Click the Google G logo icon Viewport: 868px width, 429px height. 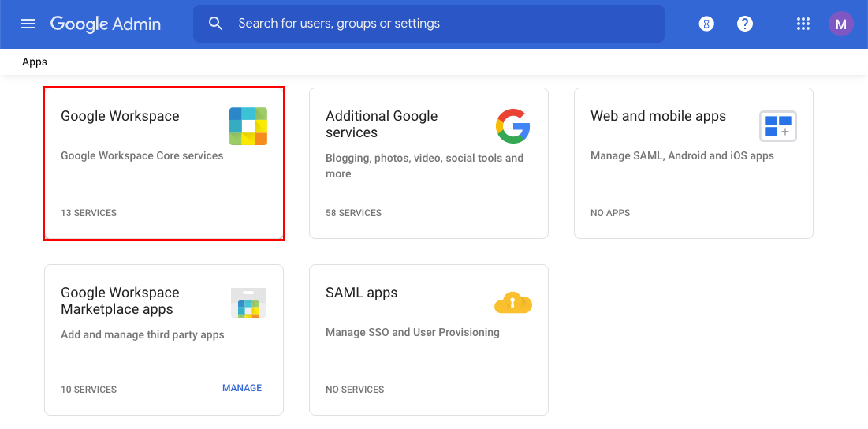513,126
